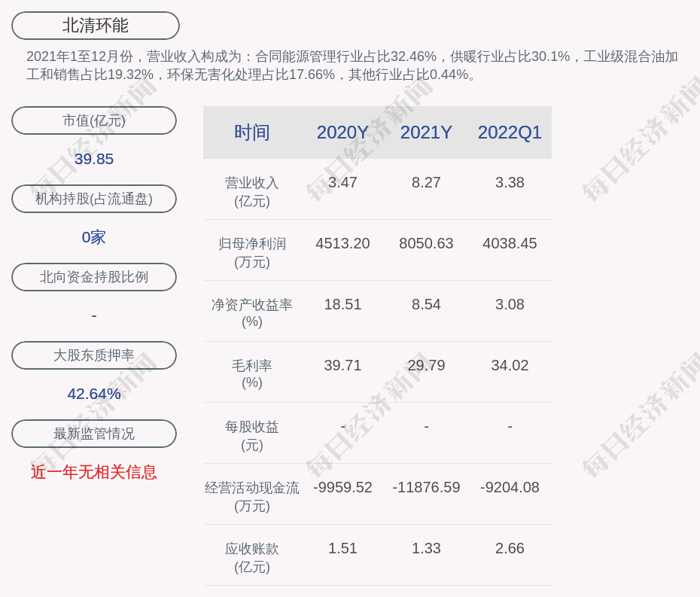Select the 8050.63 net profit value
The image size is (700, 597).
[426, 243]
